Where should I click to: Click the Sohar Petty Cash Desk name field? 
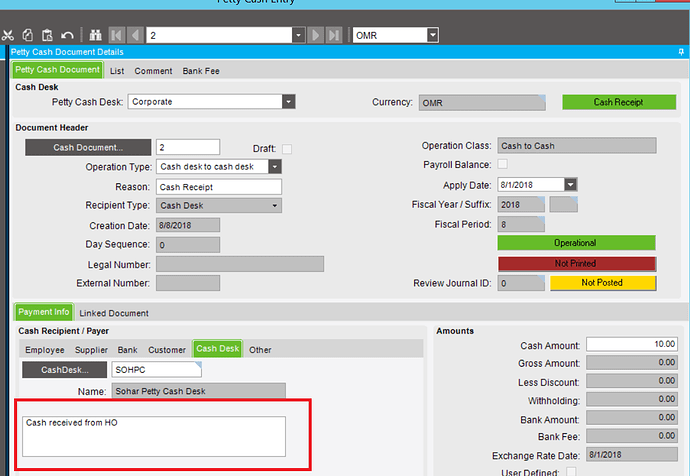pos(198,391)
